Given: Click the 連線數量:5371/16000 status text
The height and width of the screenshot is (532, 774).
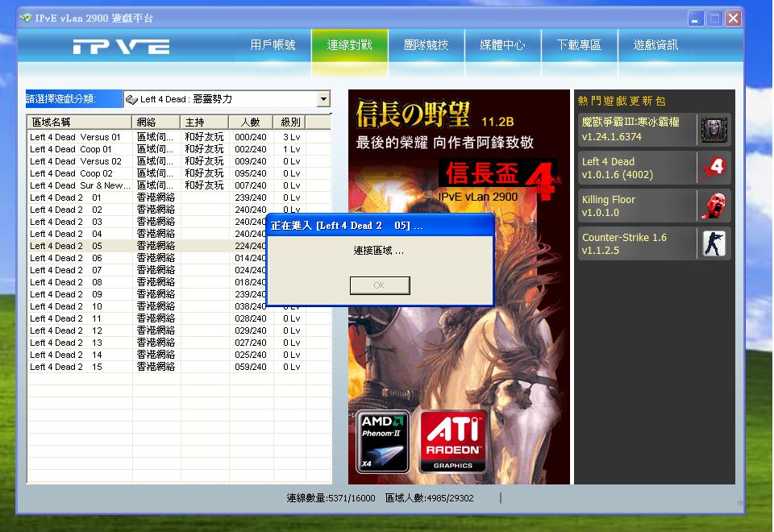Looking at the screenshot, I should point(331,498).
